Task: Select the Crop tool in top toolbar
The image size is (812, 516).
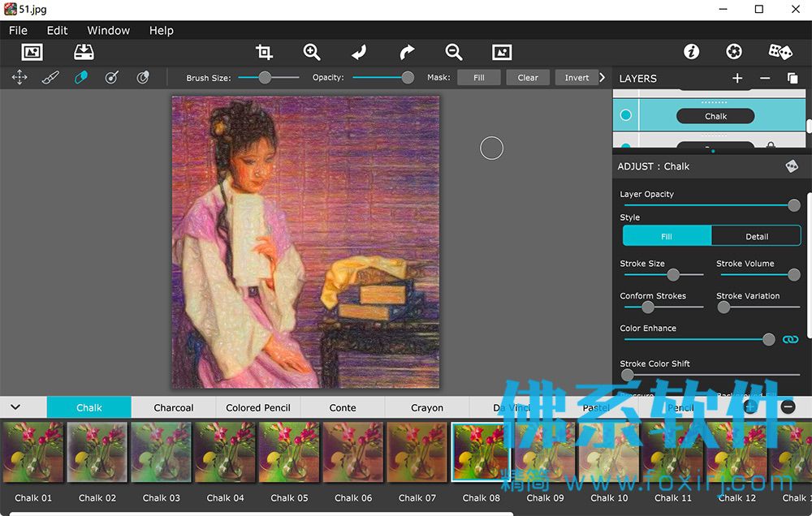Action: pos(264,52)
